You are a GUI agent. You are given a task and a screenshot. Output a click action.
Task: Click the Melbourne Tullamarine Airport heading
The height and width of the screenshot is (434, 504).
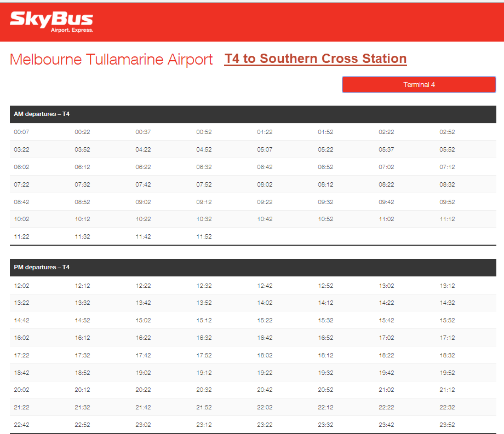tap(111, 60)
